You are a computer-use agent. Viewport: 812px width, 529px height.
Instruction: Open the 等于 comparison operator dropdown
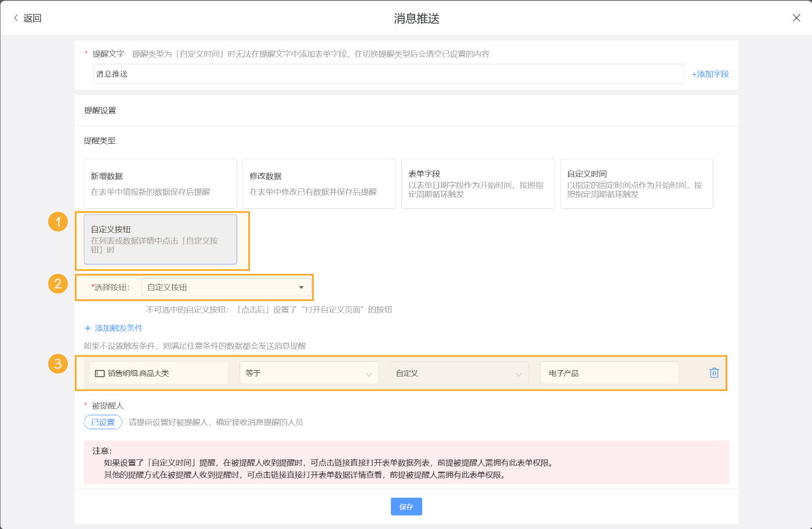[x=309, y=373]
